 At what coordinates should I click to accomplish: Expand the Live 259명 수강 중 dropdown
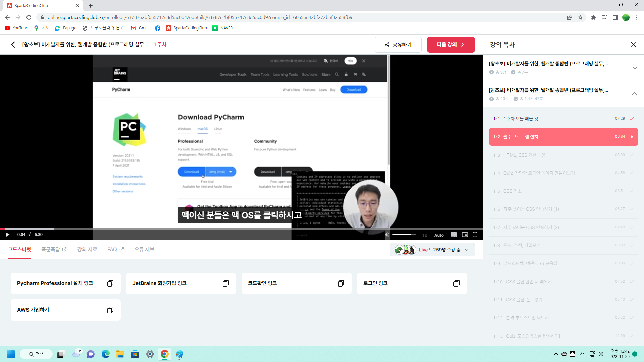point(432,250)
